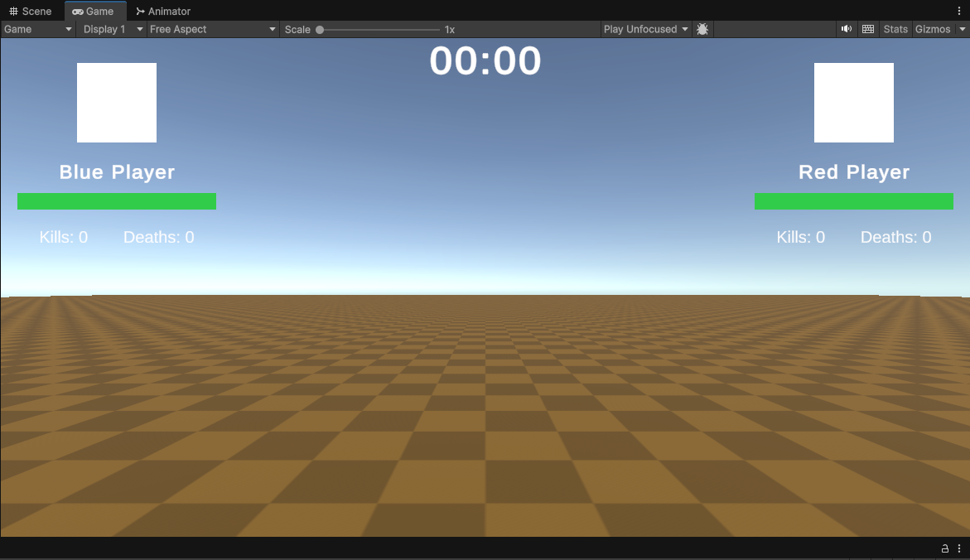Click Red Player's Deaths: 0 text
This screenshot has height=560, width=970.
coord(895,237)
